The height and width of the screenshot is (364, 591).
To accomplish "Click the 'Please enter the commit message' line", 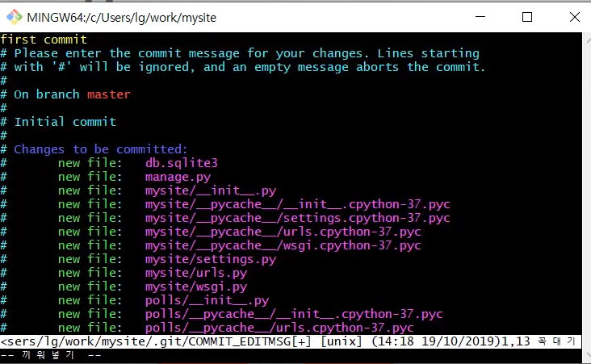I will click(x=240, y=53).
